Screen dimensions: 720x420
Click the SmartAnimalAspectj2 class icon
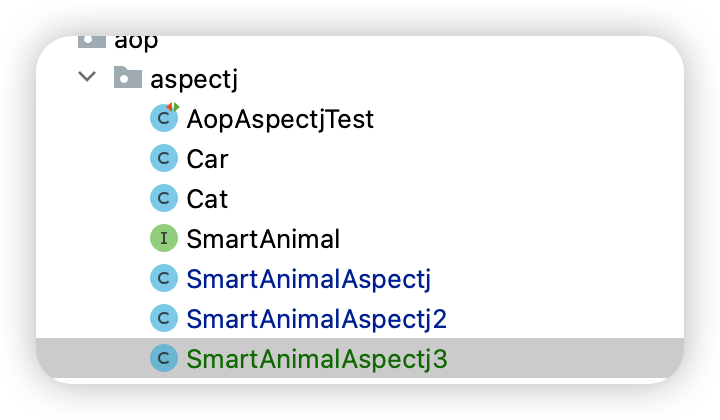point(164,318)
